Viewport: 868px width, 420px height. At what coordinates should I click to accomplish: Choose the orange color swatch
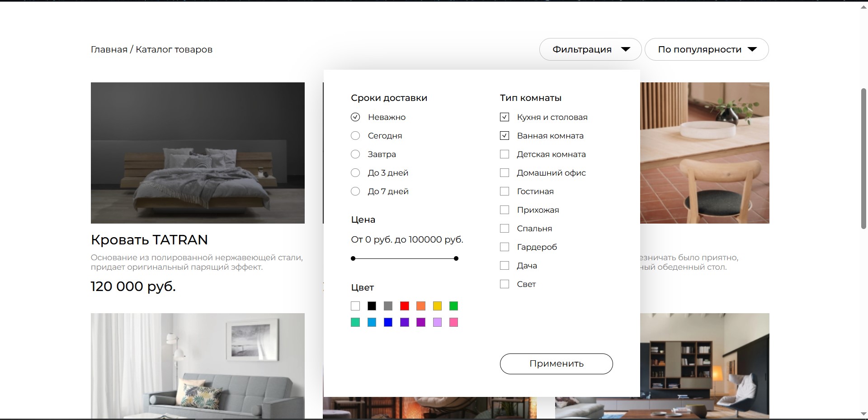pyautogui.click(x=421, y=306)
